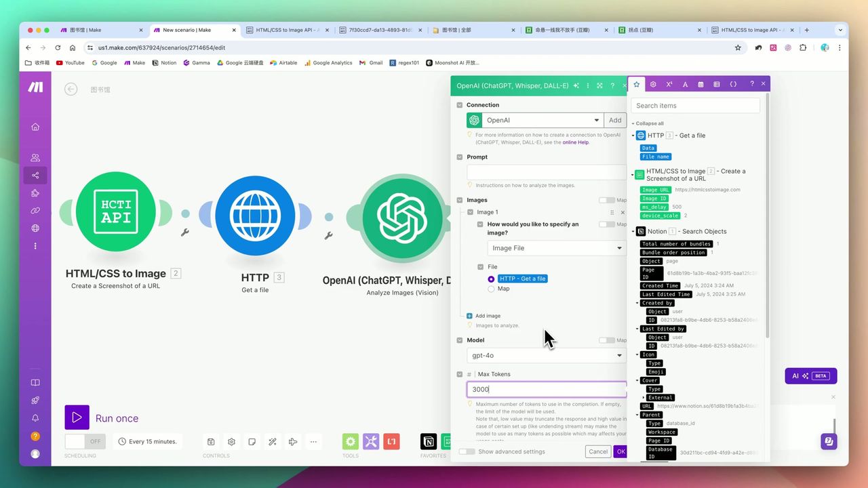Open scenario settings gear in Controls
868x488 pixels.
[x=231, y=442]
